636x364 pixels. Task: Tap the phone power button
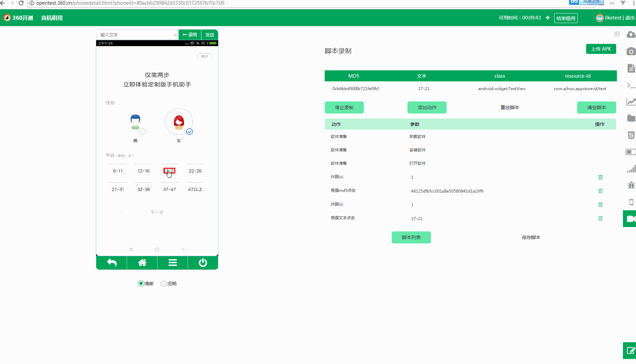coord(203,263)
